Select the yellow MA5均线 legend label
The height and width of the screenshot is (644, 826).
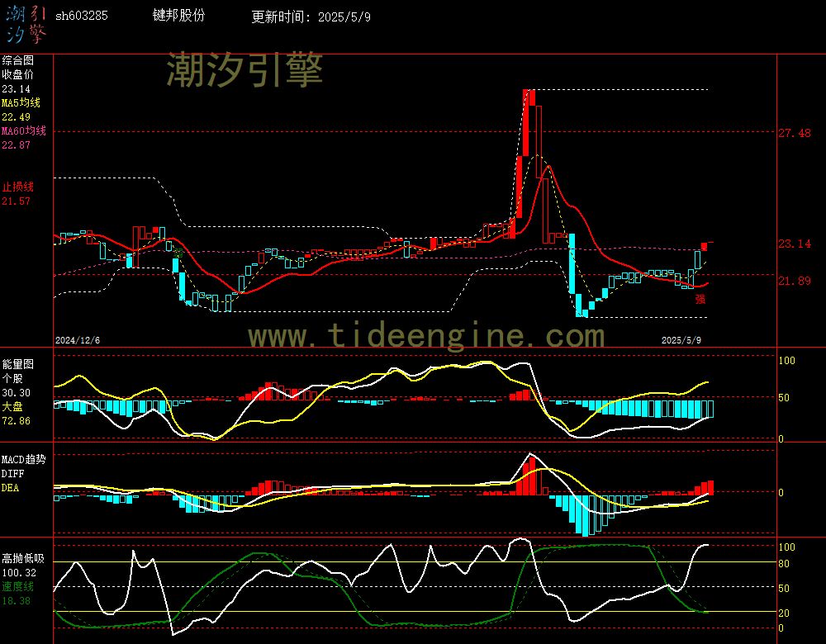coord(21,102)
